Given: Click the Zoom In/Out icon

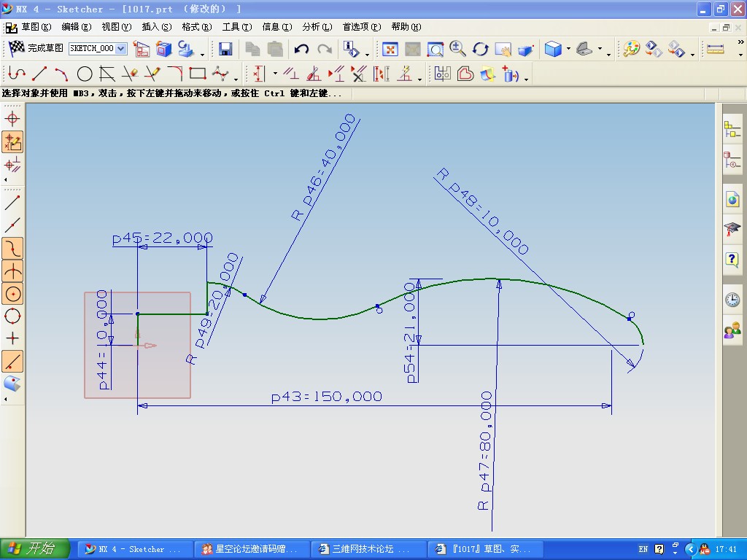Looking at the screenshot, I should tap(458, 49).
